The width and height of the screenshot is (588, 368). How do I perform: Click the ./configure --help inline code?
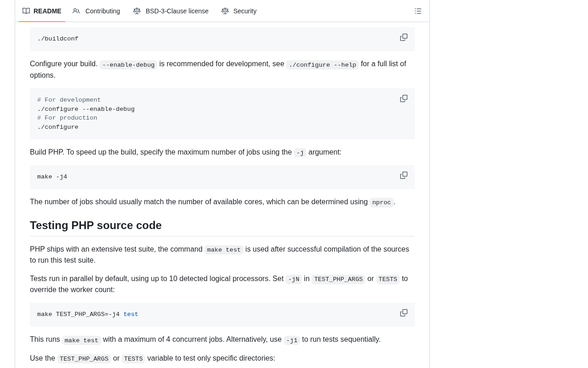click(x=322, y=65)
